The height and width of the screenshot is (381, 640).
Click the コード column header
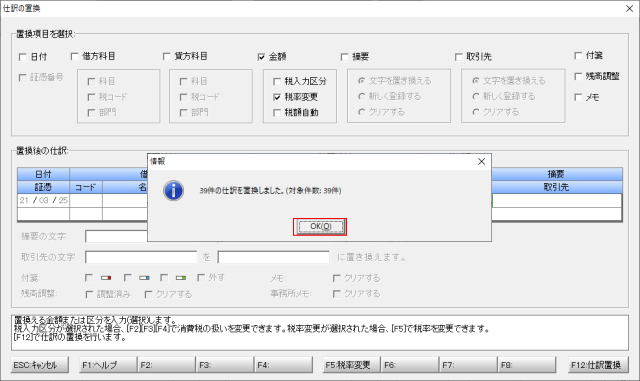coord(86,187)
